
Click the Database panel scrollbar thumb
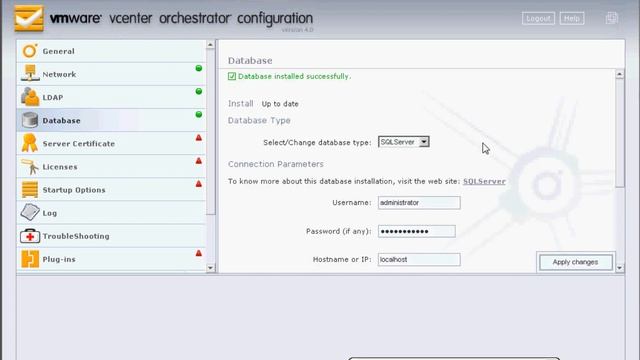tap(620, 133)
